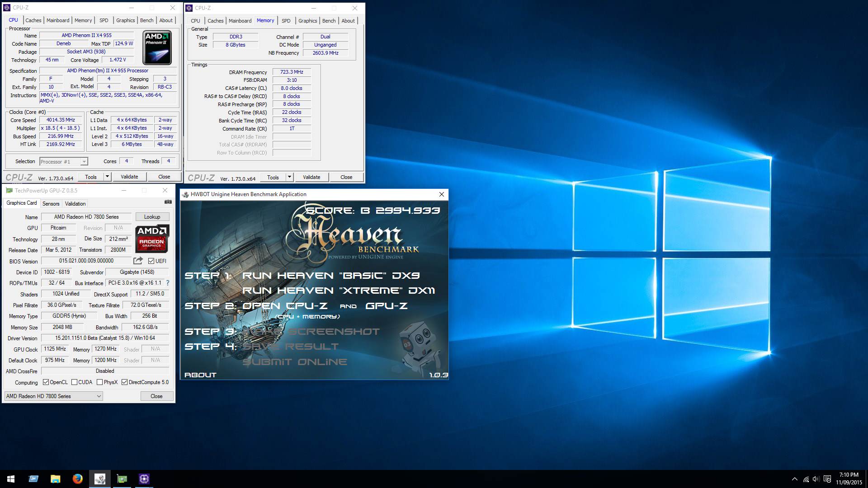Screen dimensions: 868x488
Task: Toggle the UEFI checkbox in GPU-Z
Action: [x=151, y=261]
